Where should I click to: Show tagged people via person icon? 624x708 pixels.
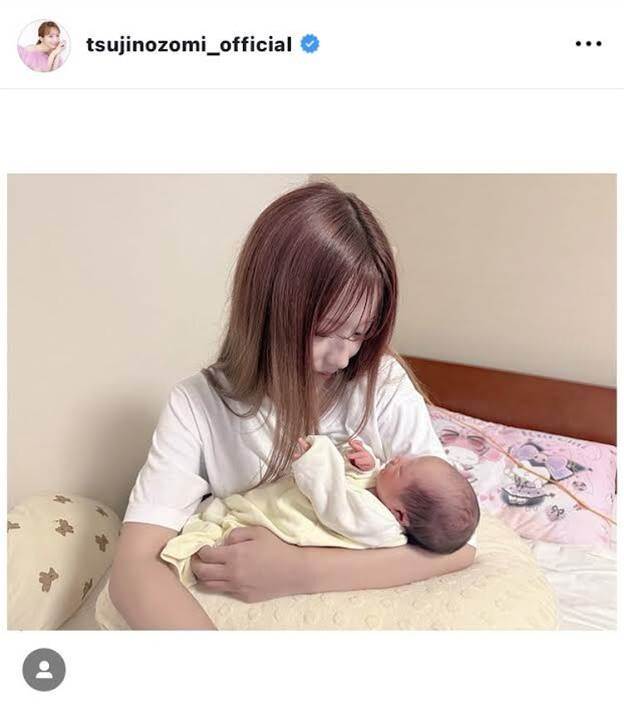(x=44, y=670)
